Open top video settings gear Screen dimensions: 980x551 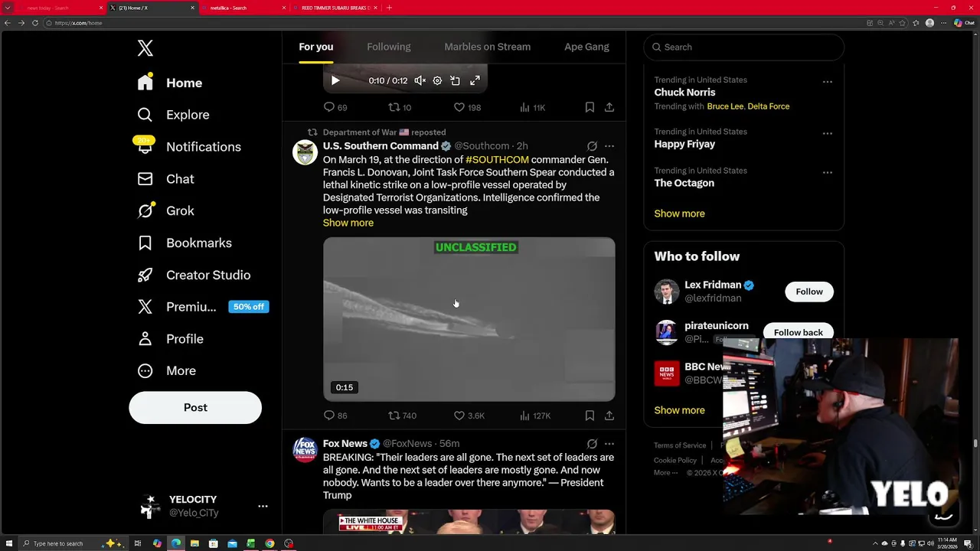click(437, 80)
